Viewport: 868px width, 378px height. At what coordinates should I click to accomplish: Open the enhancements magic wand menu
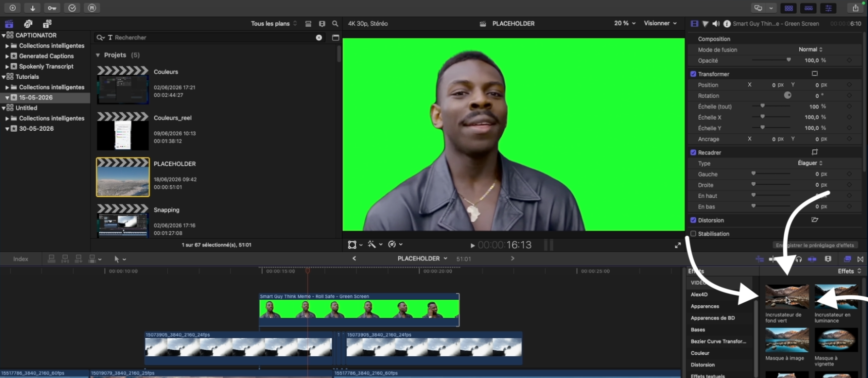(375, 245)
